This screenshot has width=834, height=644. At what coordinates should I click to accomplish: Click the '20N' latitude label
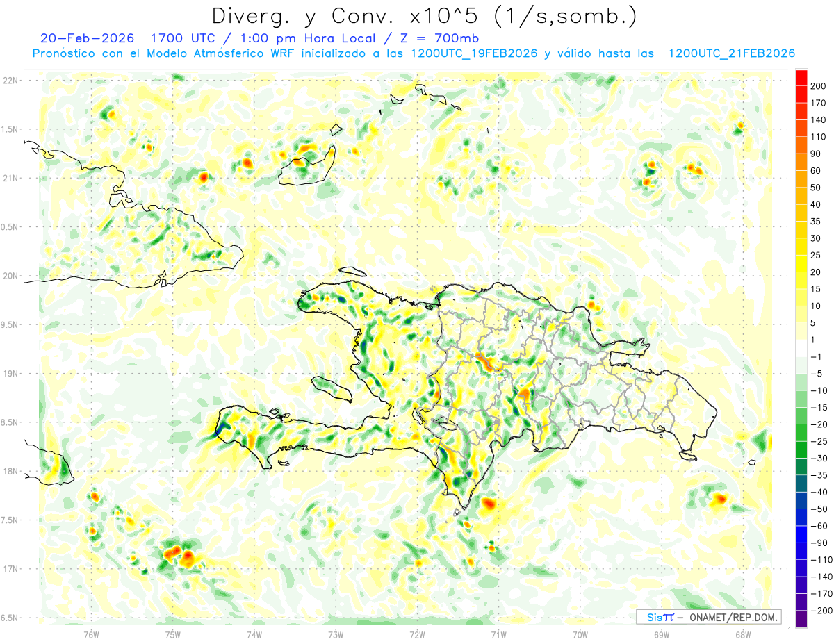(10, 276)
